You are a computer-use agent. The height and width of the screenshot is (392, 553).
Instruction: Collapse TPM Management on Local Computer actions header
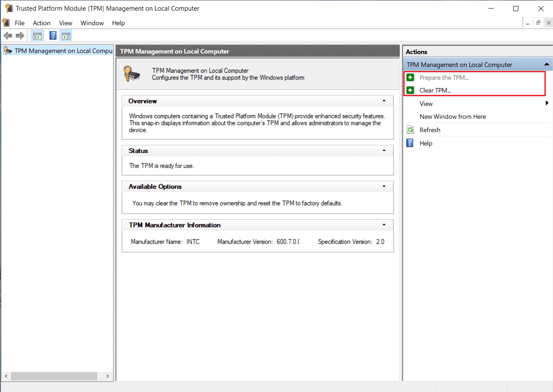(x=546, y=65)
